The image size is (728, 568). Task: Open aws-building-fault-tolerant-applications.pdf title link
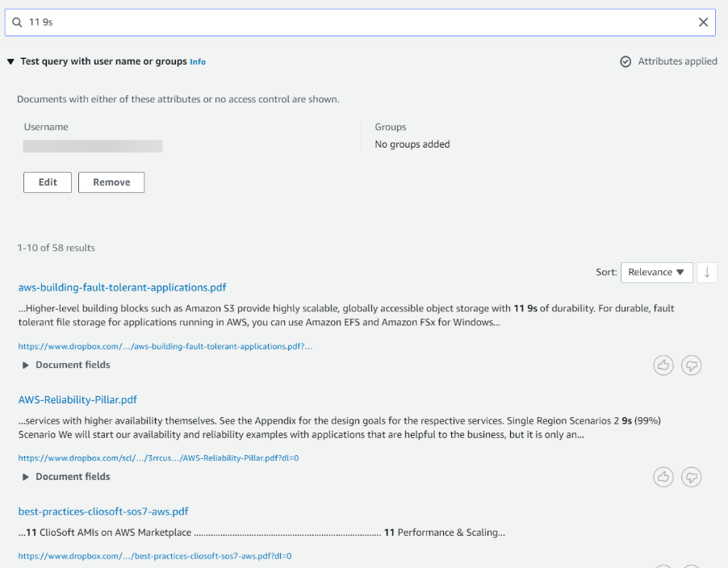[122, 287]
